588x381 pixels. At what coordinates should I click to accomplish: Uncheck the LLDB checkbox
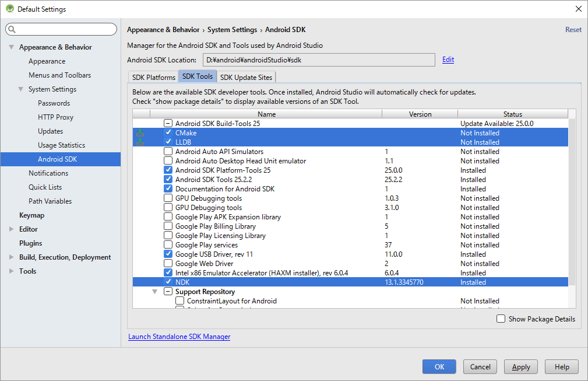168,142
